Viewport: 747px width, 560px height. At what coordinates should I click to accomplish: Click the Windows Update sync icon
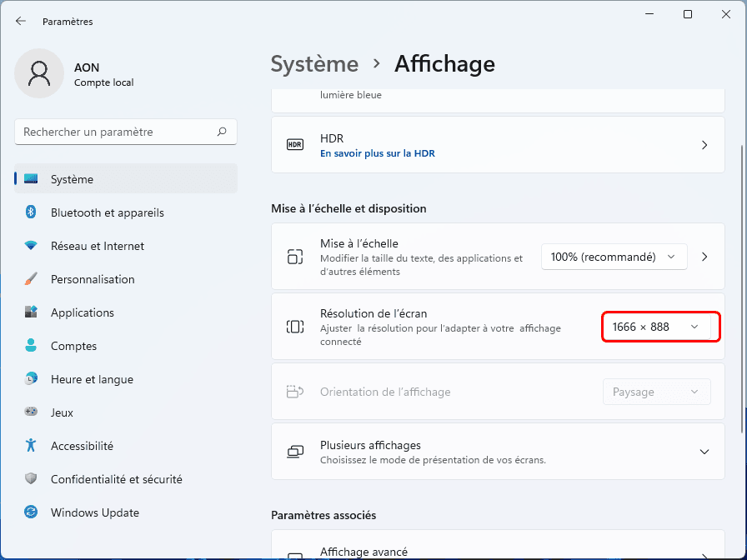(31, 512)
